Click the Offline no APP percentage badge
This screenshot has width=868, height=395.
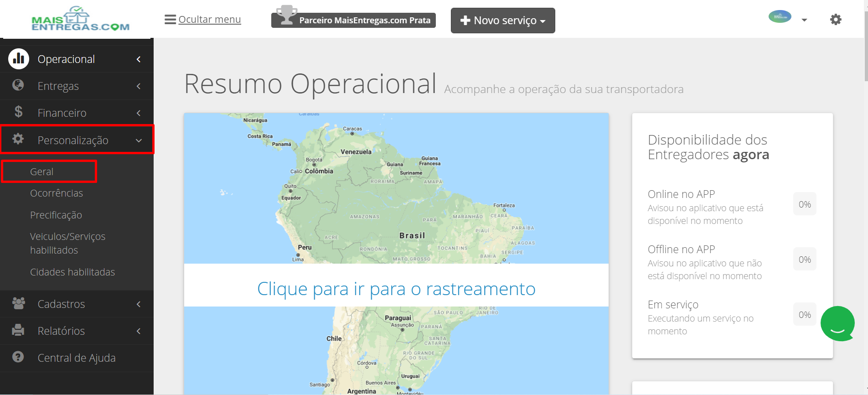click(x=805, y=260)
